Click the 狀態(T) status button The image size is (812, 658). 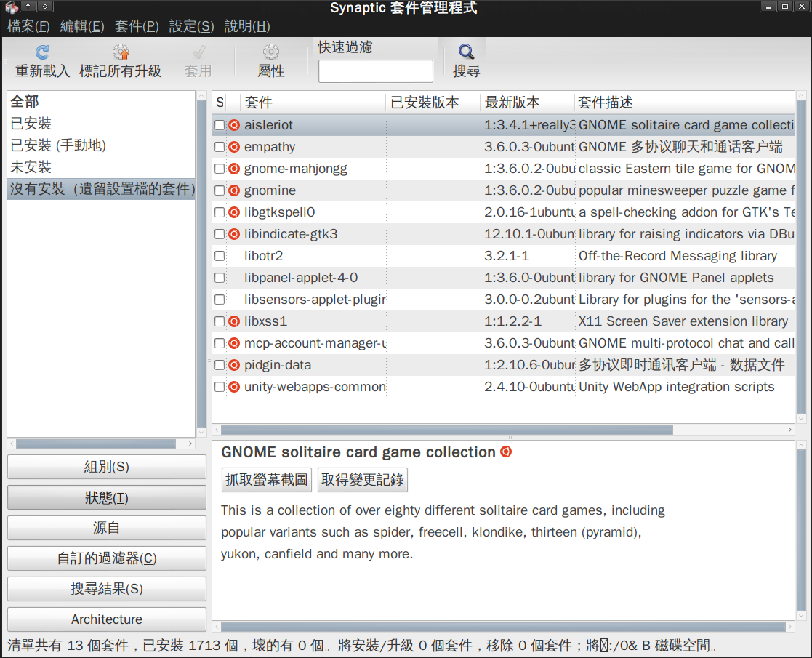point(107,497)
